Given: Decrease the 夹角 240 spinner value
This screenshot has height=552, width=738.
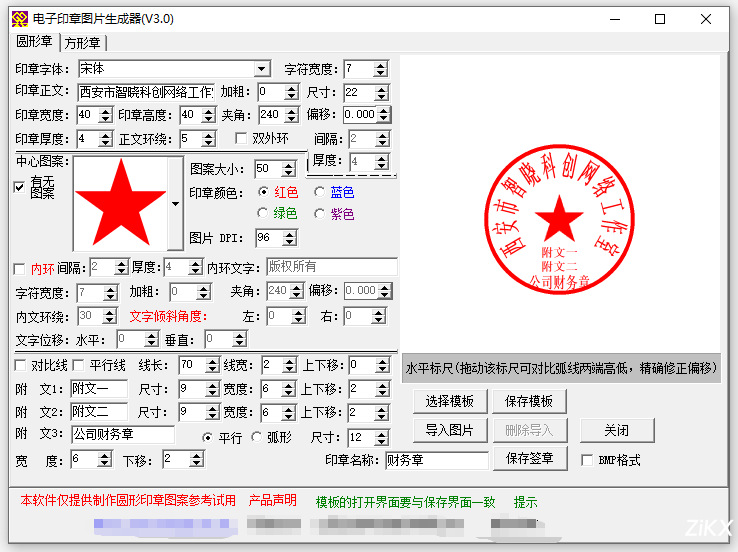Looking at the screenshot, I should point(292,119).
